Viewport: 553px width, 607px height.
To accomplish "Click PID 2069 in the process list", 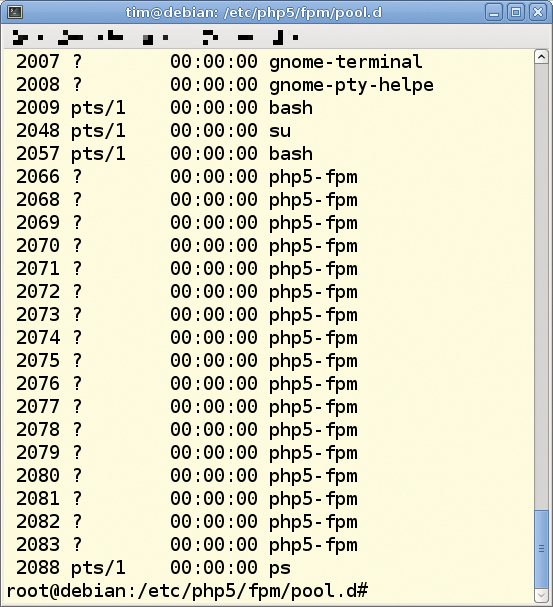I will (x=38, y=223).
